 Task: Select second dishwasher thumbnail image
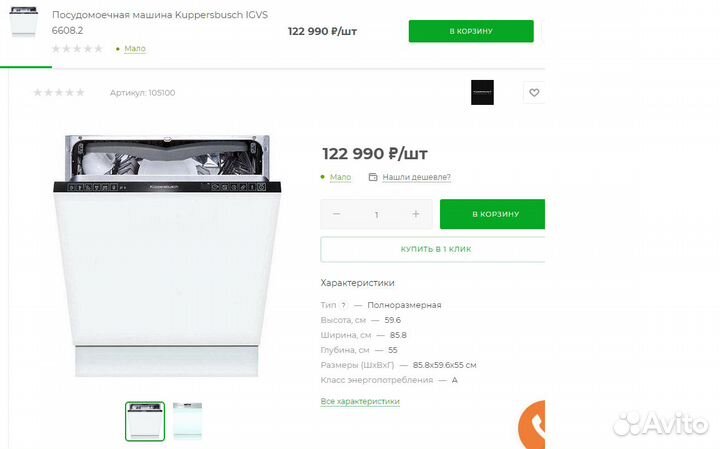click(x=187, y=421)
